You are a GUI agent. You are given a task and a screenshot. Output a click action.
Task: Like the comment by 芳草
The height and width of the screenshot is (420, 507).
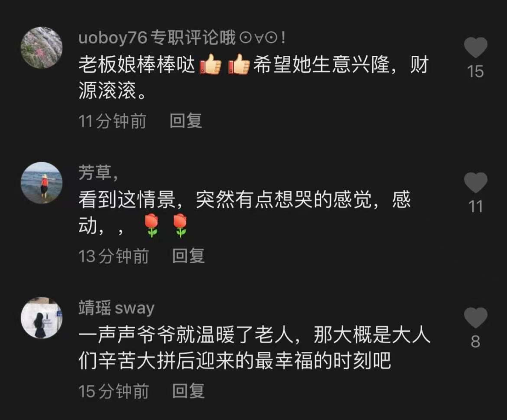click(476, 183)
